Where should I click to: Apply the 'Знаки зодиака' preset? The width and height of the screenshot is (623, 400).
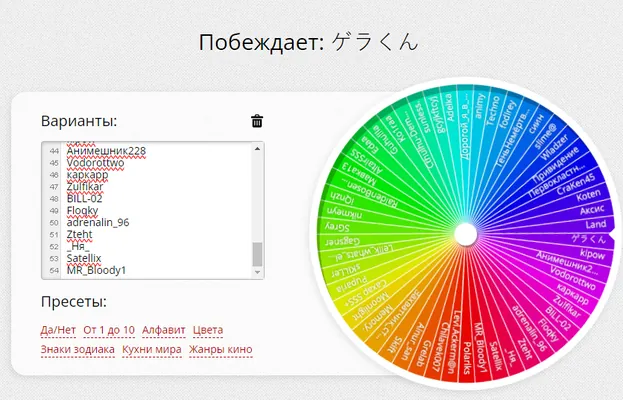77,350
